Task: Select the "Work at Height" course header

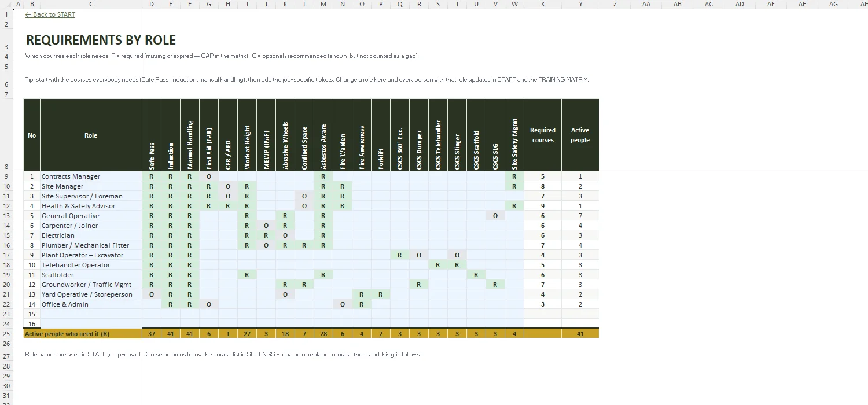Action: [x=247, y=135]
